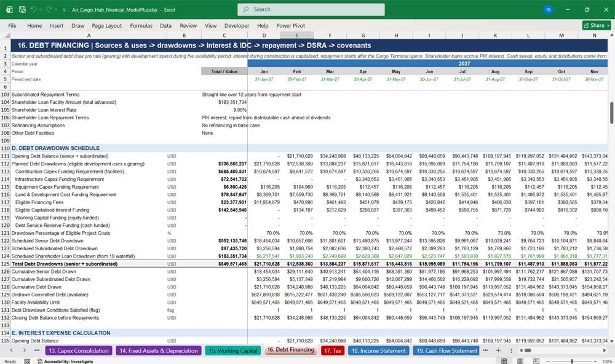
Task: Click the horizontal scrollbar thumb
Action: pyautogui.click(x=528, y=350)
